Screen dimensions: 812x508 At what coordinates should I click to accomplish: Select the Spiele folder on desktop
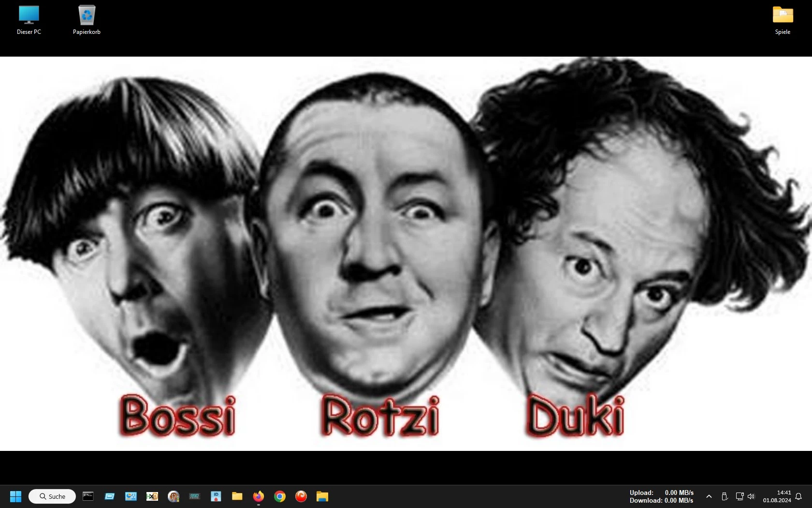783,20
